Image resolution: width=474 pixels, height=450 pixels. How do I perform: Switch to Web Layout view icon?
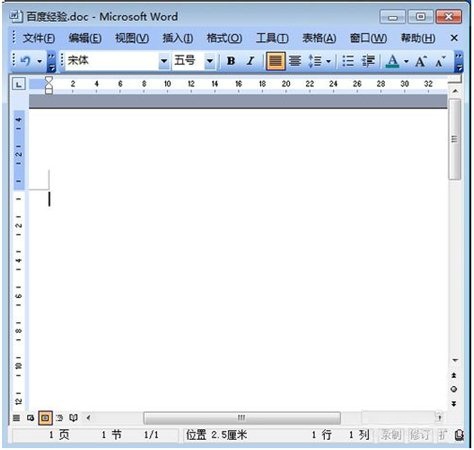pyautogui.click(x=30, y=418)
